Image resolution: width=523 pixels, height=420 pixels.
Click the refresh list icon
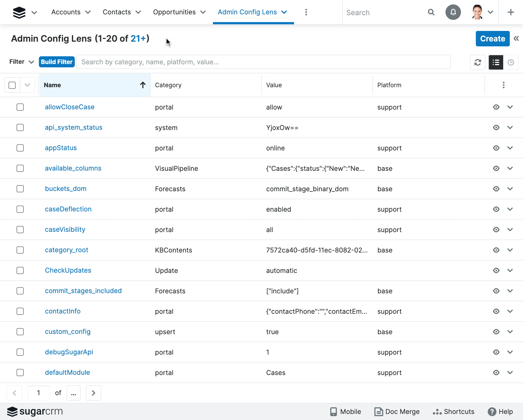click(x=477, y=62)
